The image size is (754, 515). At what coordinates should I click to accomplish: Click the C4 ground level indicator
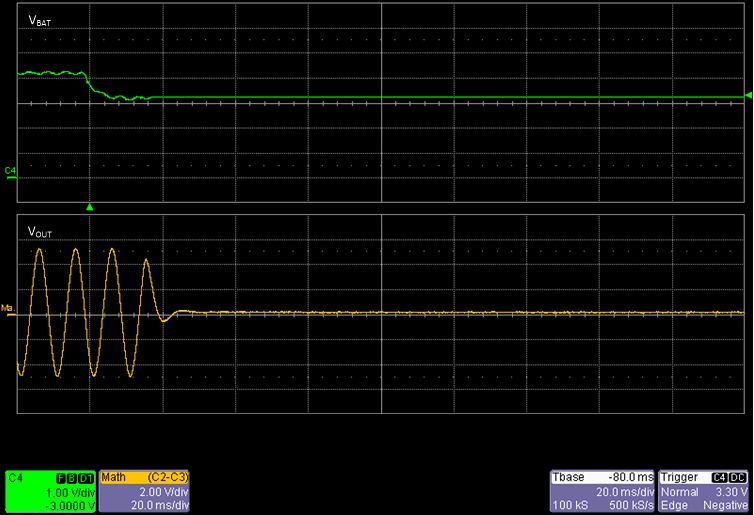click(10, 172)
